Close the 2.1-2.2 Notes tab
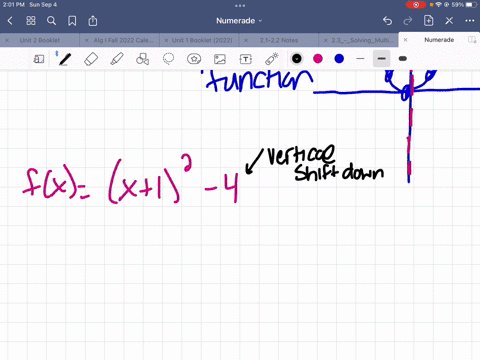Viewport: 480px width, 360px height. click(246, 40)
